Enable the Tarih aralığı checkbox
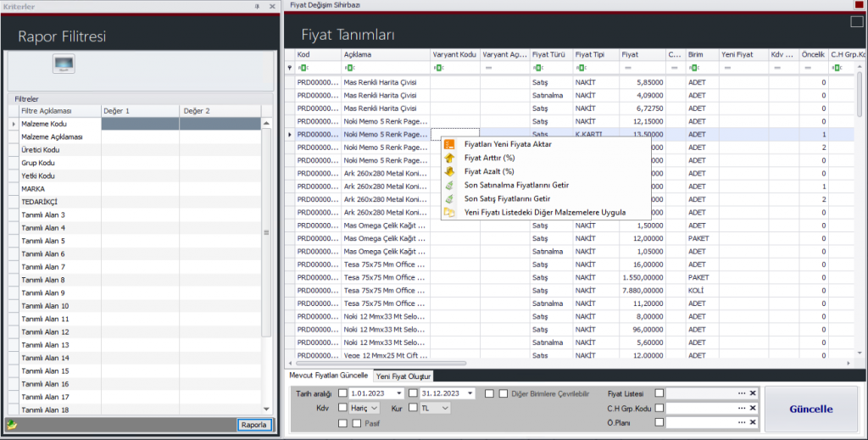The image size is (868, 440). coord(342,393)
